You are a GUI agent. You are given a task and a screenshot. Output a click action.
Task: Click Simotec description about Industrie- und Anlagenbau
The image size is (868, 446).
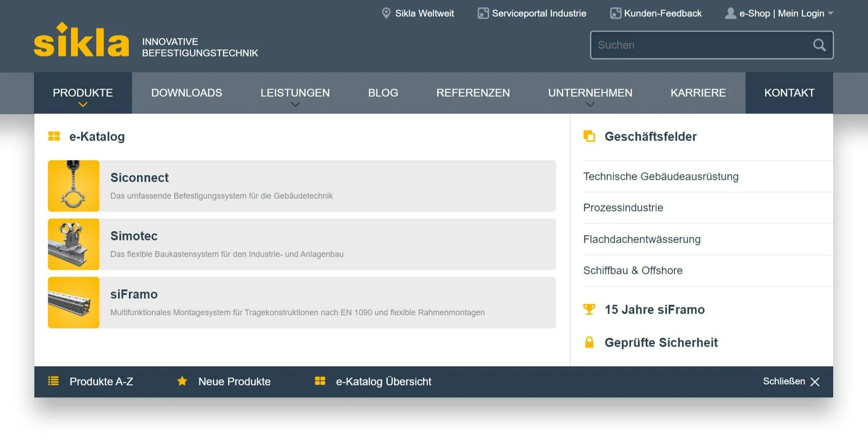(x=227, y=254)
